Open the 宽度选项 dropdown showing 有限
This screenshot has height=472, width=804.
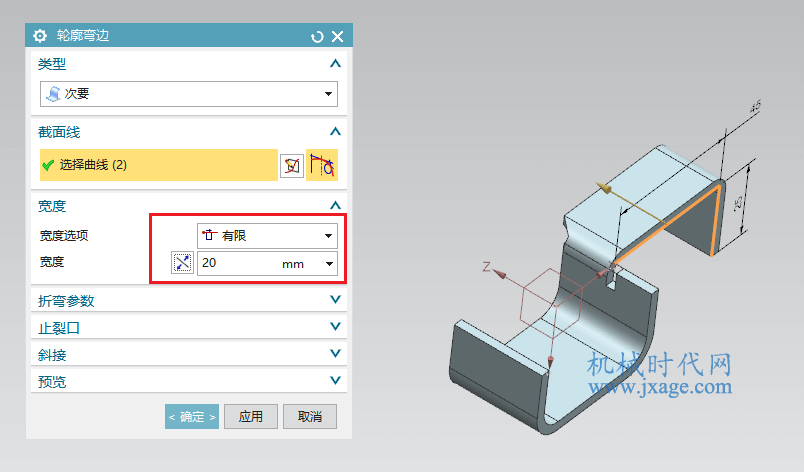267,236
